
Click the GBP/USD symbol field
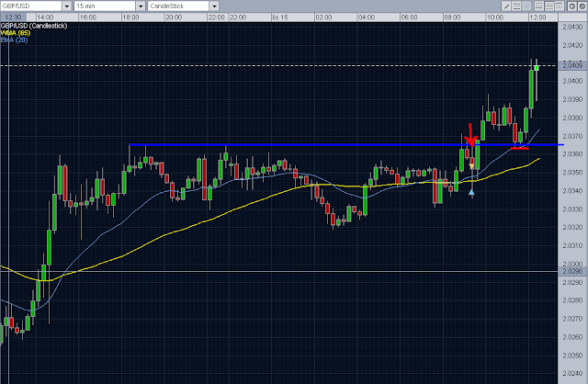[31, 6]
